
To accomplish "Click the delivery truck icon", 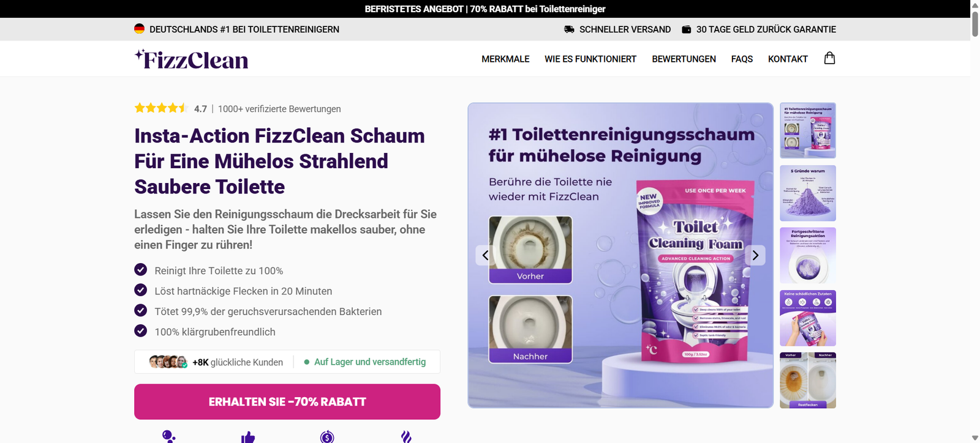I will (569, 29).
